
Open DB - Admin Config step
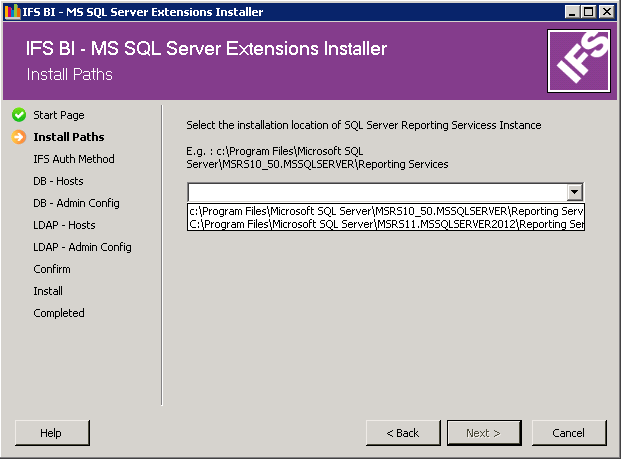tap(76, 203)
